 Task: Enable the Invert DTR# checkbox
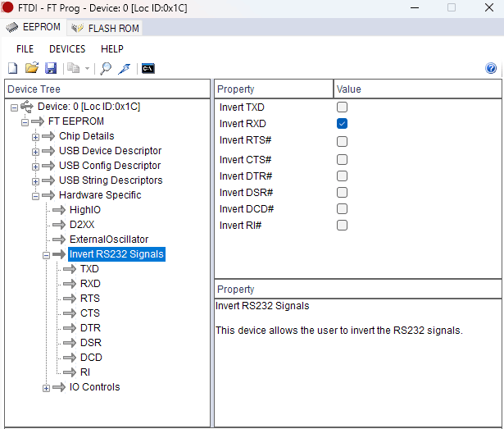(342, 176)
